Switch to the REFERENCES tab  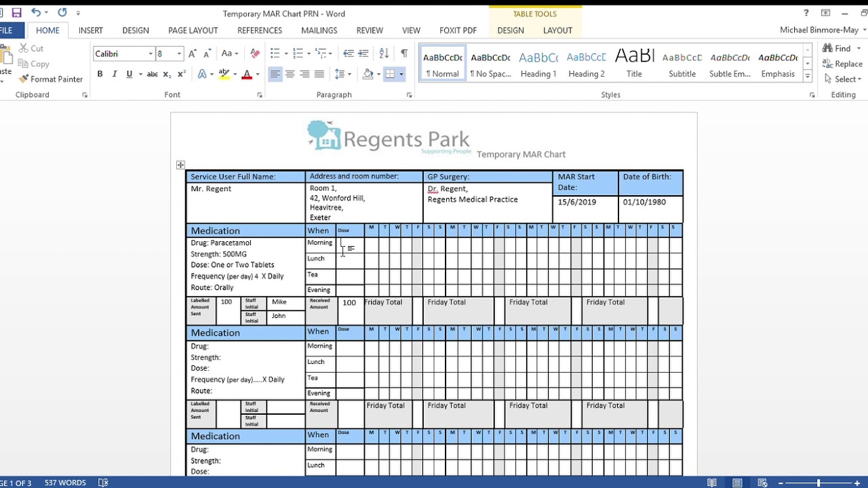click(260, 30)
